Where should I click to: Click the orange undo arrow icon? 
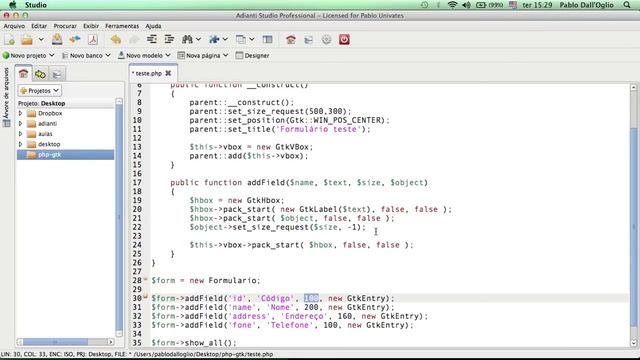pos(116,40)
